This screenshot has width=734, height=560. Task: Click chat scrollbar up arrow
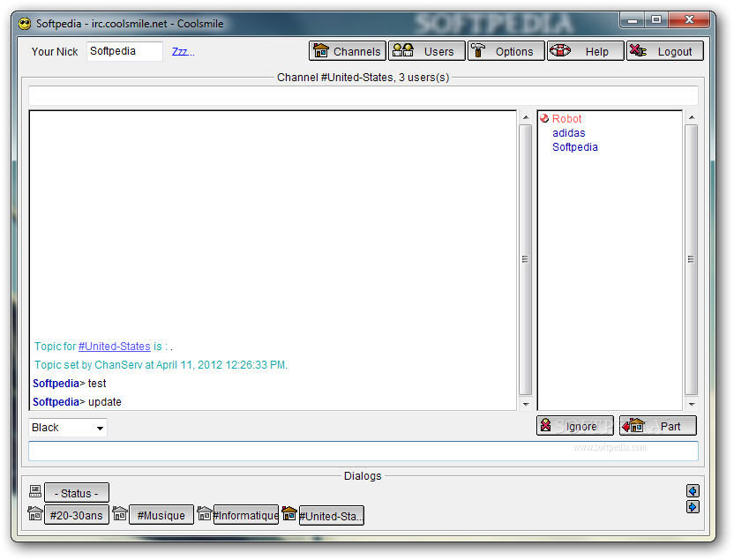tap(526, 117)
